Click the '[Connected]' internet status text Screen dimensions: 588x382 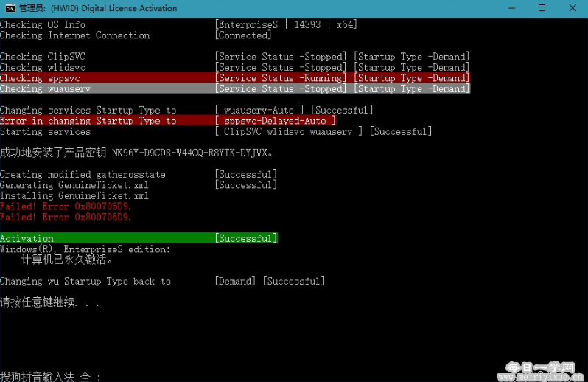point(243,35)
